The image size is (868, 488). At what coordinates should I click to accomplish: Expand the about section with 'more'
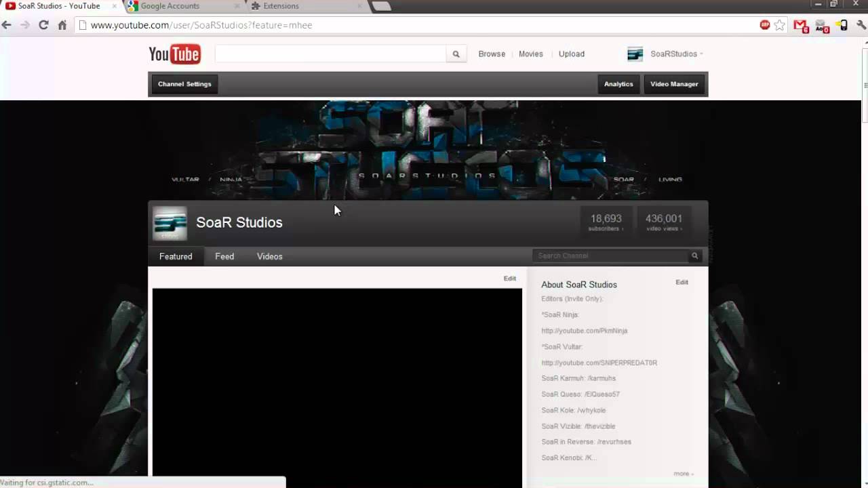(684, 474)
